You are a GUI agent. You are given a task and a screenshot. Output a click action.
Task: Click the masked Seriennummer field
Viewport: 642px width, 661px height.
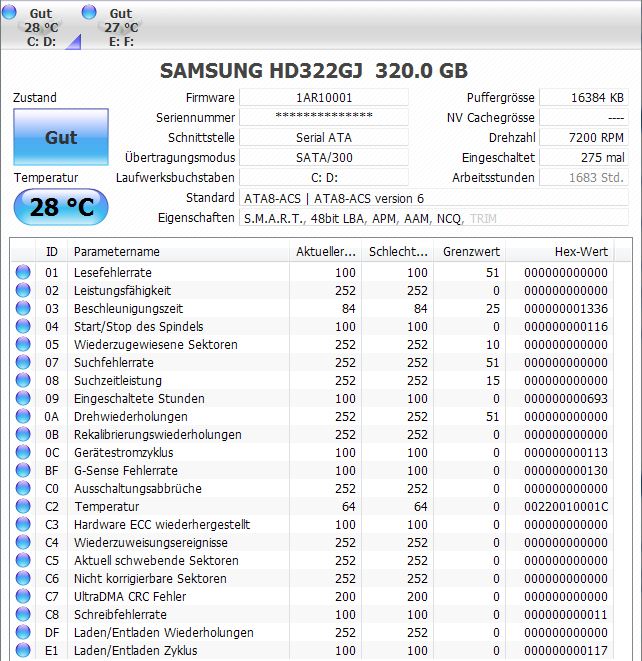point(324,117)
